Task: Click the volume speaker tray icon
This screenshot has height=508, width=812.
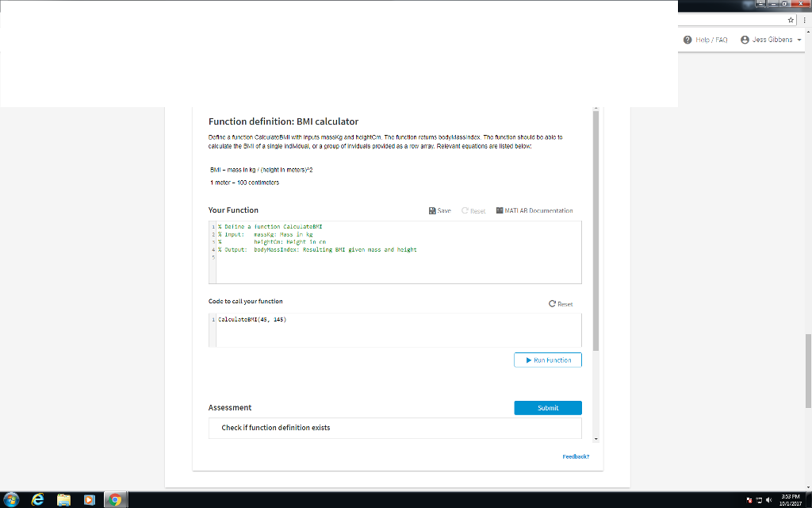Action: (769, 500)
